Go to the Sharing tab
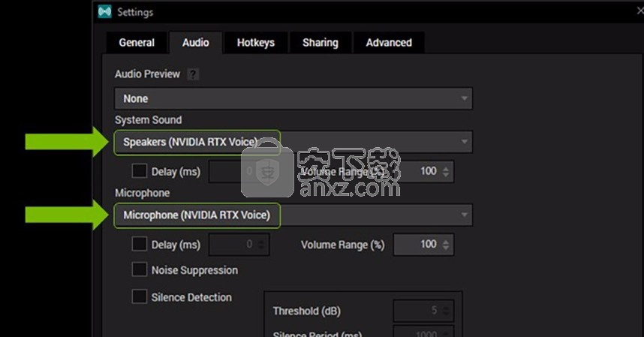 click(x=320, y=43)
